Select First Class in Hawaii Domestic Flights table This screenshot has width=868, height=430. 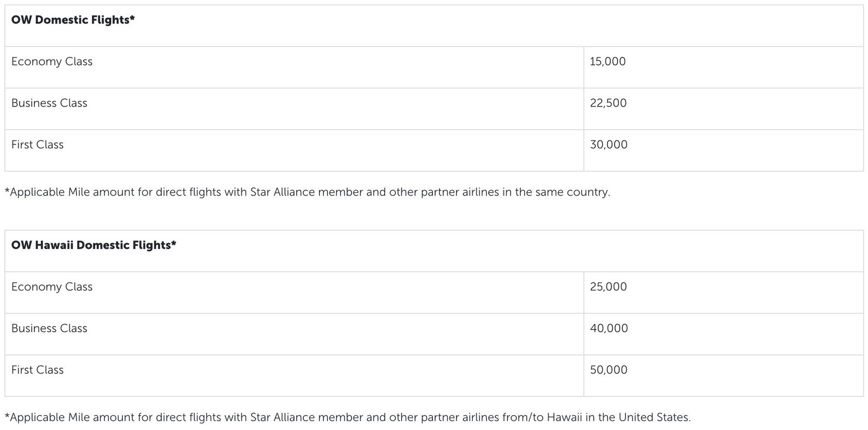tap(37, 370)
